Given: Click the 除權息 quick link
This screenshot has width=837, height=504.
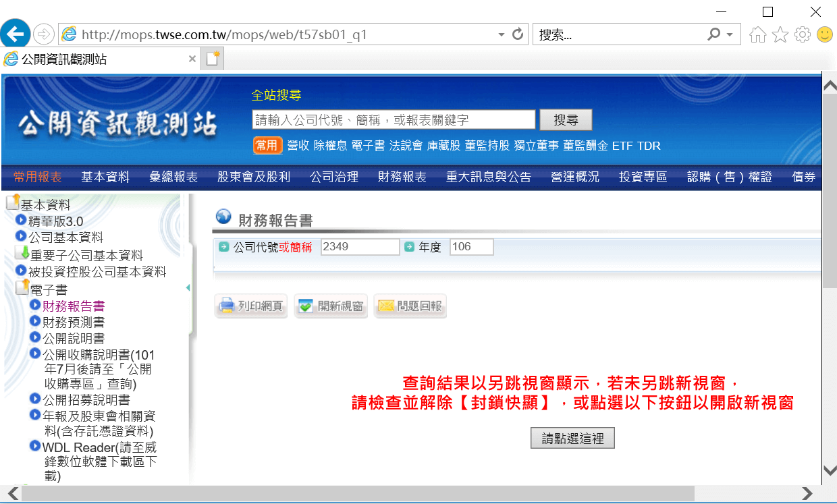Looking at the screenshot, I should (330, 146).
